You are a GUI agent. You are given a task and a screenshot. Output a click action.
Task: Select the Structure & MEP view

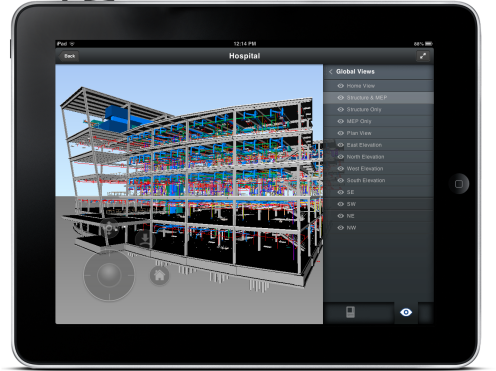click(x=379, y=98)
